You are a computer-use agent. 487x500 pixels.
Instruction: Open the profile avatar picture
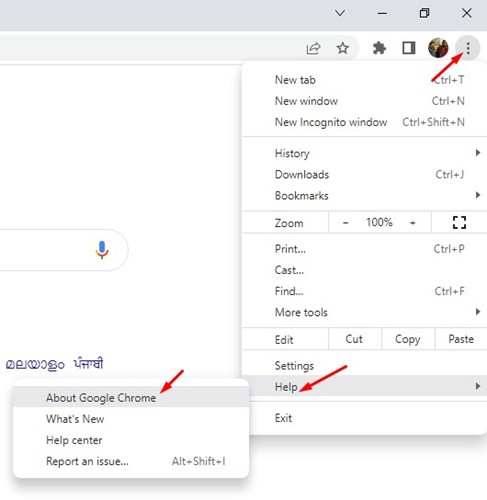point(438,48)
